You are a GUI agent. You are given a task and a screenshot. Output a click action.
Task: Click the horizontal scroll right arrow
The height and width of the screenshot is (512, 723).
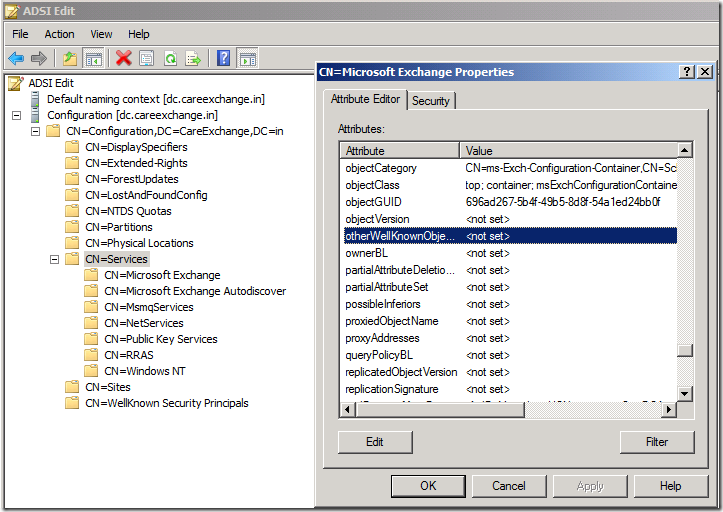669,409
